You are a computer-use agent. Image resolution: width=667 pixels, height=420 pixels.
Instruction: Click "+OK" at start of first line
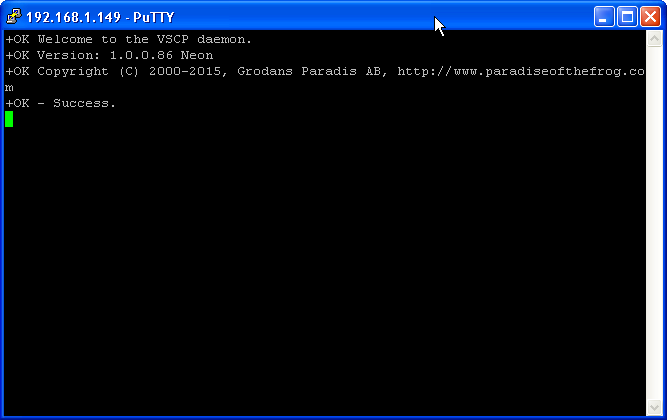pyautogui.click(x=17, y=39)
